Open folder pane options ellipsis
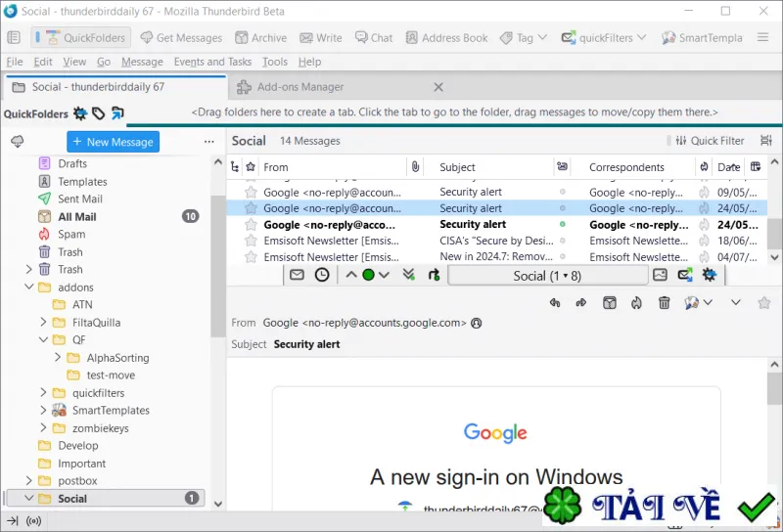This screenshot has width=783, height=532. (209, 142)
